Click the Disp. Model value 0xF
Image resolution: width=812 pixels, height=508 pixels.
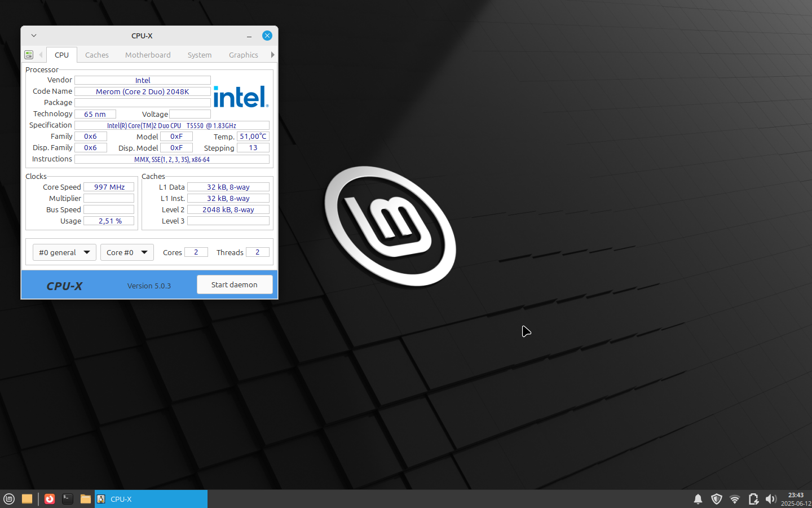(176, 148)
